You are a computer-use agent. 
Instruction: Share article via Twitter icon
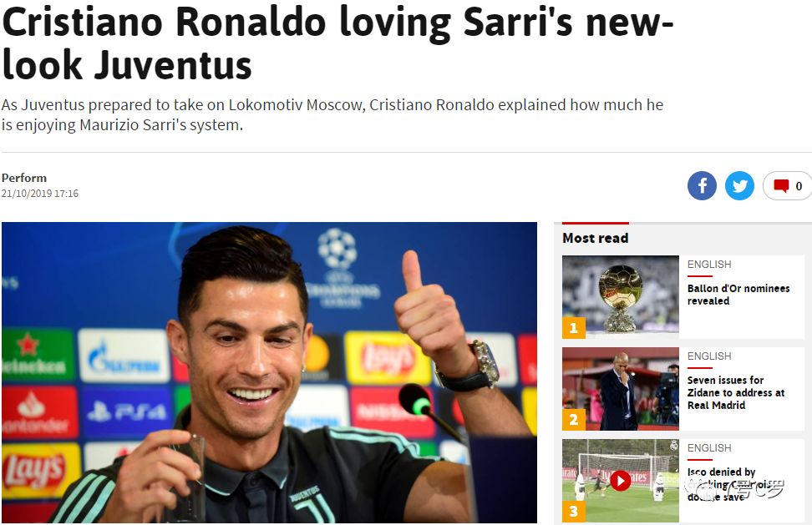(x=739, y=185)
